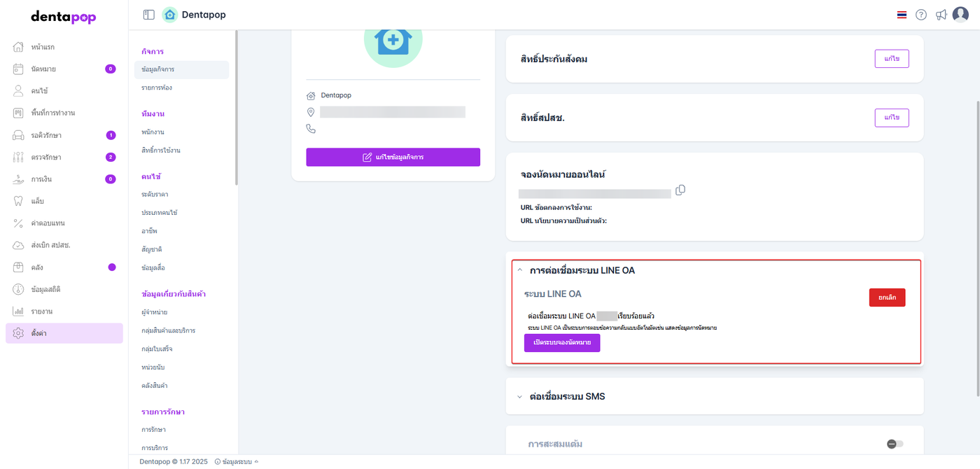Click the calendar icon beside นัดหมาย
Screen dimensions: 980x469
click(19, 69)
